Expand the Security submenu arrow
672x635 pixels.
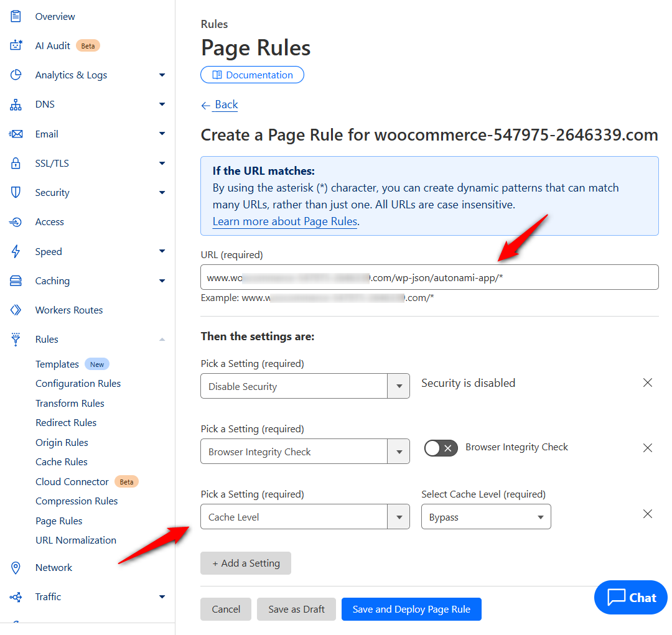162,192
